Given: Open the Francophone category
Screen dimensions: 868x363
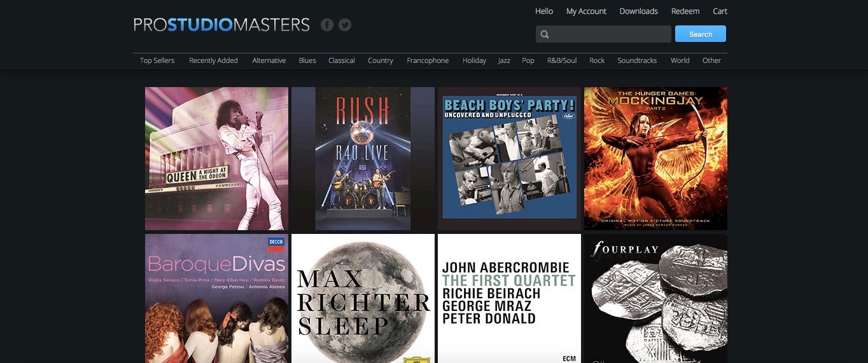Looking at the screenshot, I should point(428,60).
